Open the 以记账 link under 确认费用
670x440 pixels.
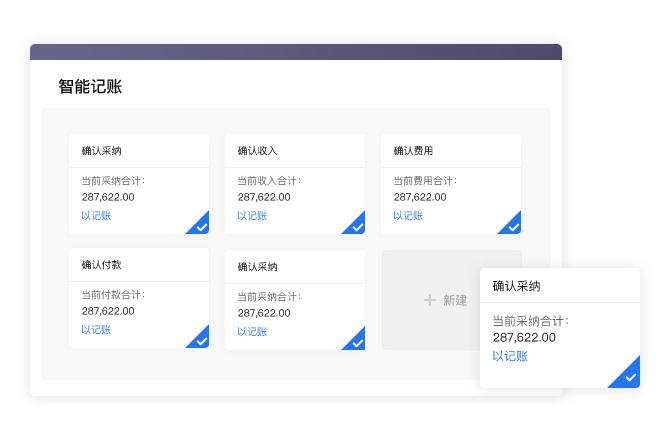tap(408, 215)
